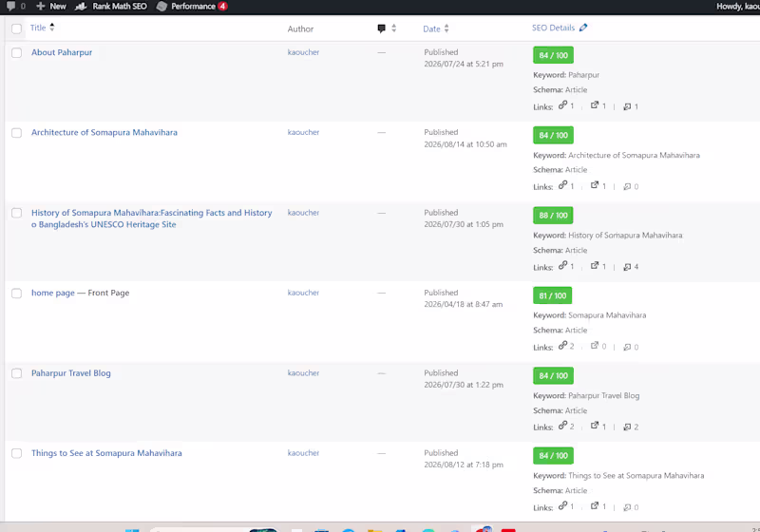Click author kaoucher in Architecture row
The image size is (760, 532).
tap(303, 132)
